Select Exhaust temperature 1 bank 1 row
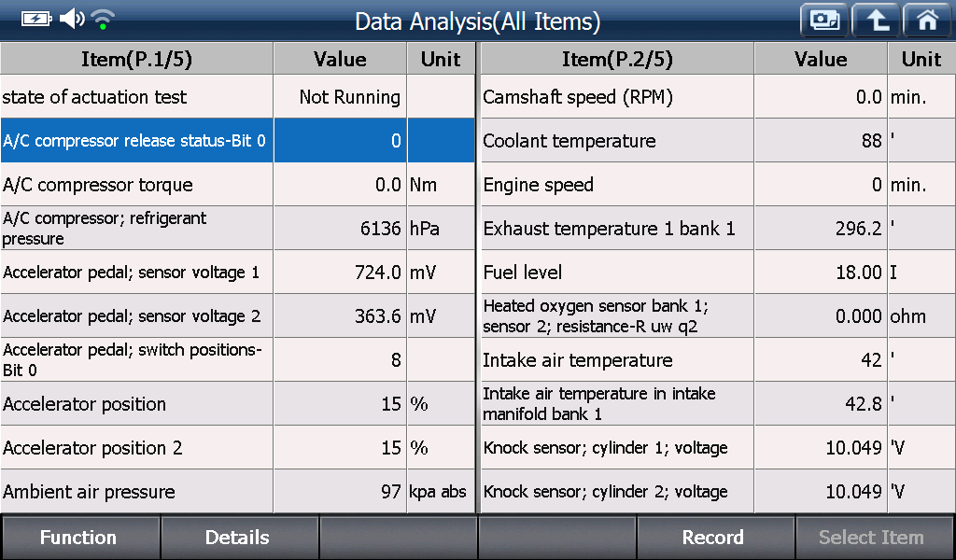The image size is (956, 560). 718,229
